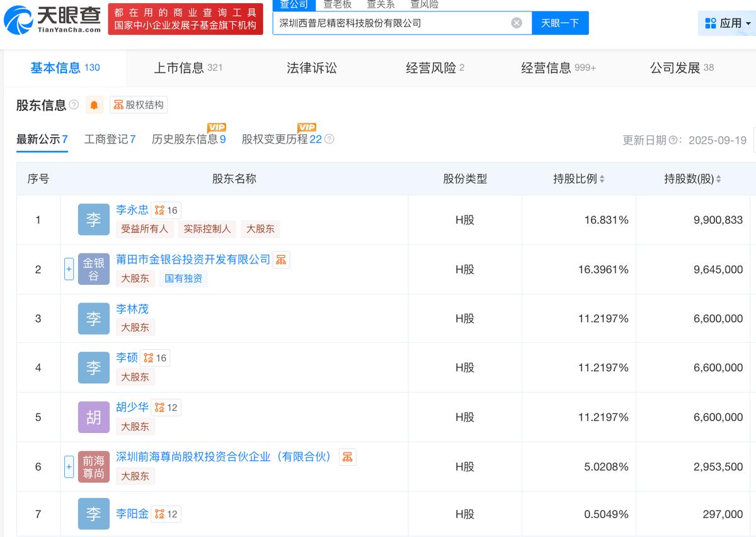Open shareholder link 李林茂
756x537 pixels.
132,309
